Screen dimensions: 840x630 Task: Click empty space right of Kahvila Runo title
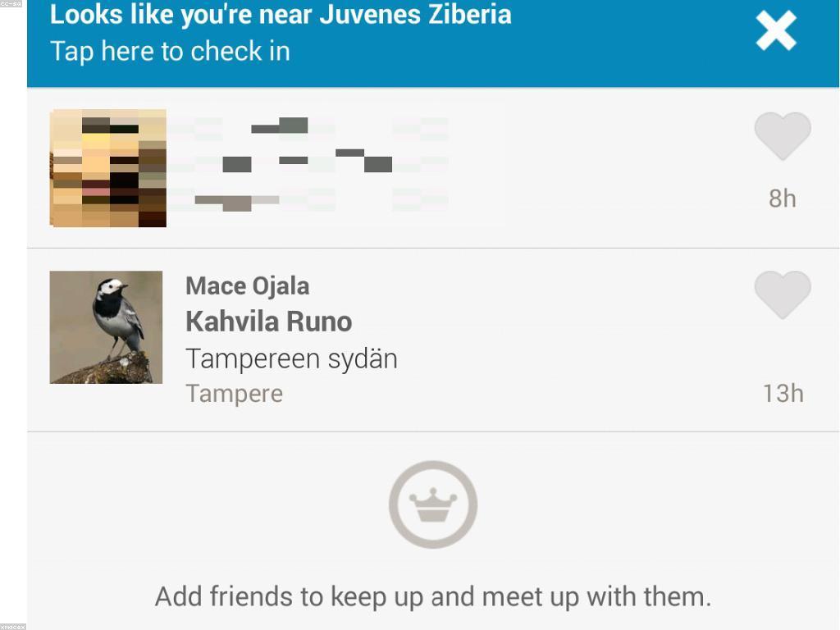pos(533,322)
